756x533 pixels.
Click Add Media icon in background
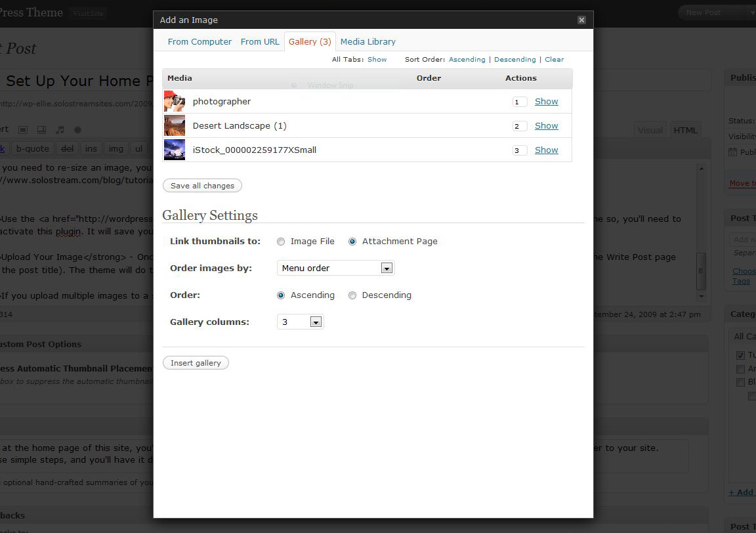pyautogui.click(x=77, y=130)
